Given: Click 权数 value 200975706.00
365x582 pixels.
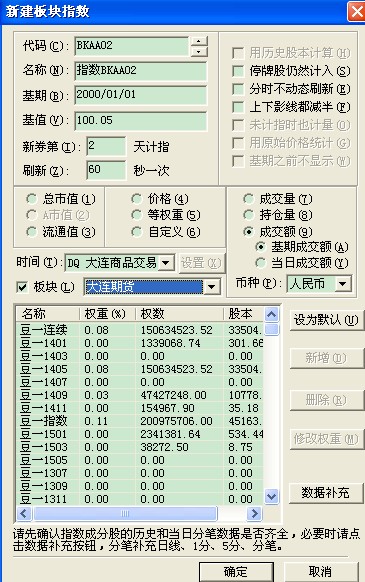Looking at the screenshot, I should point(176,421).
